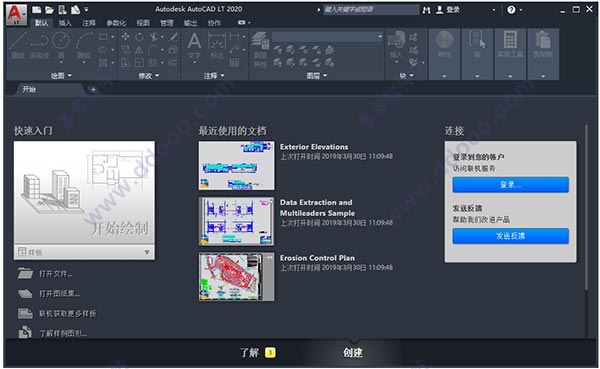This screenshot has width=600, height=369.
Task: Open Layer Properties (图层特性) manager
Action: tap(260, 50)
